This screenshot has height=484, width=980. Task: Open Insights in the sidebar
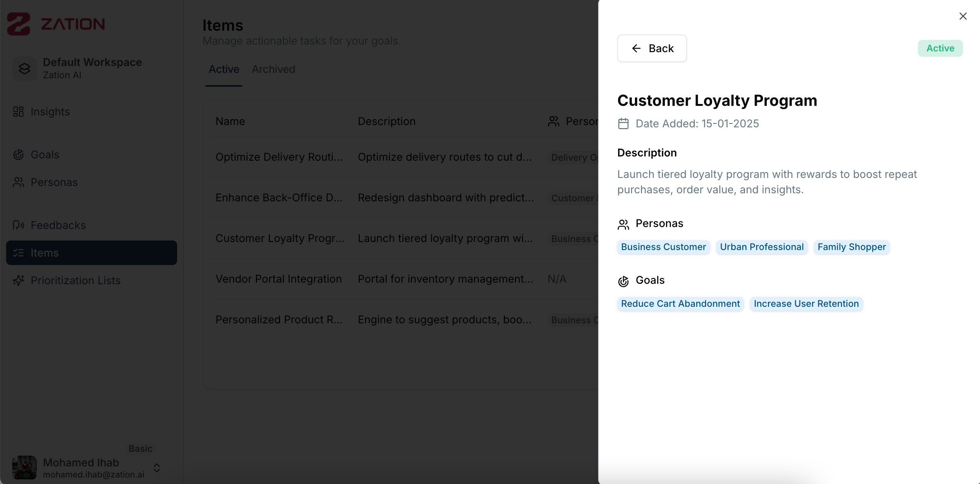tap(92, 112)
